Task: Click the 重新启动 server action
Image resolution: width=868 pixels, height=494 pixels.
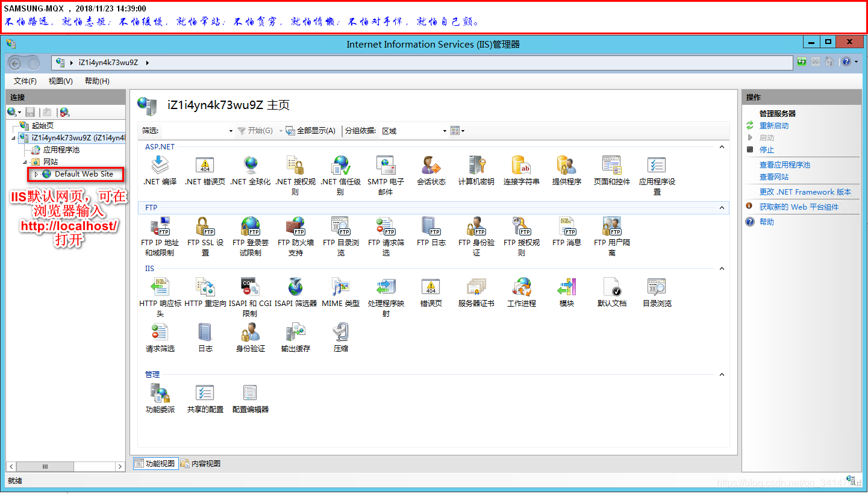Action: click(774, 126)
